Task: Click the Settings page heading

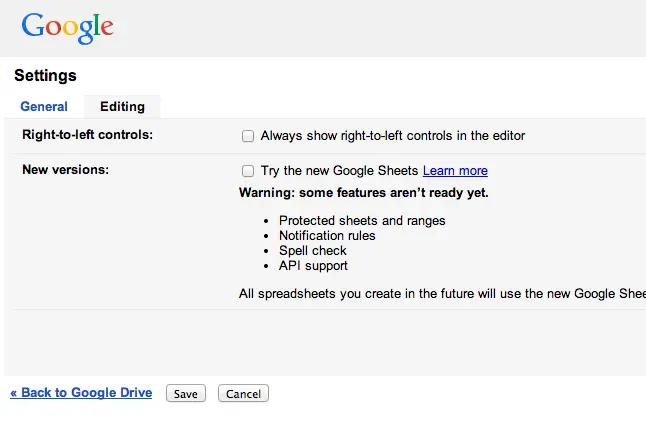Action: click(x=45, y=75)
